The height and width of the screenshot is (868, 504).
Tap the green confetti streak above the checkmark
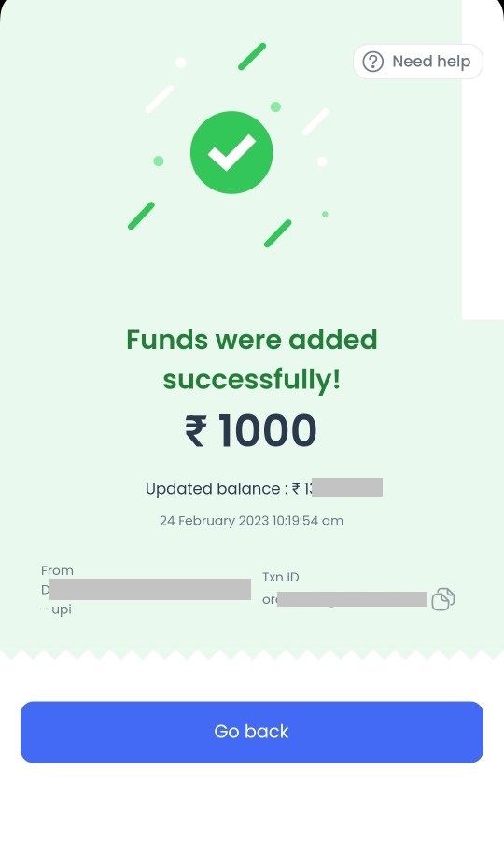point(252,56)
